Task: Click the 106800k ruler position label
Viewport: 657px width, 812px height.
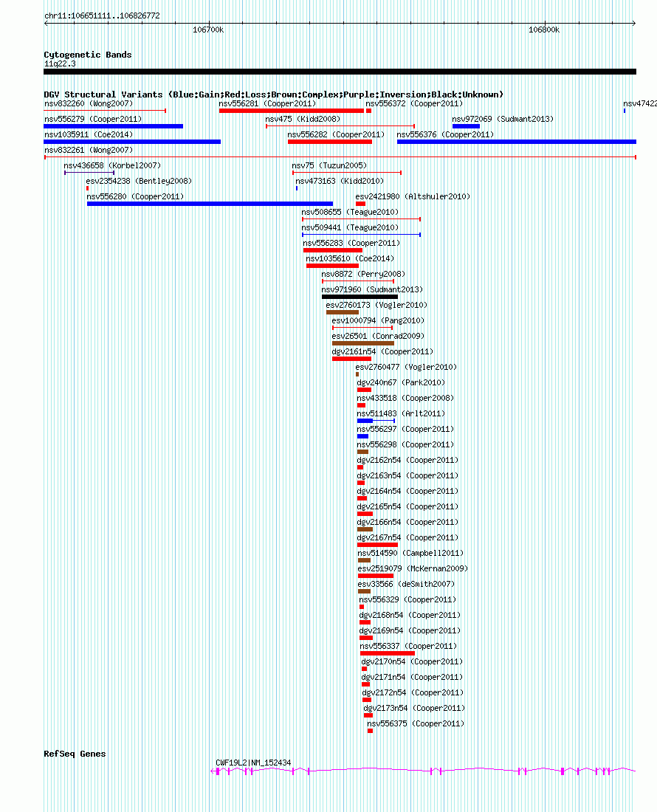Action: click(544, 30)
